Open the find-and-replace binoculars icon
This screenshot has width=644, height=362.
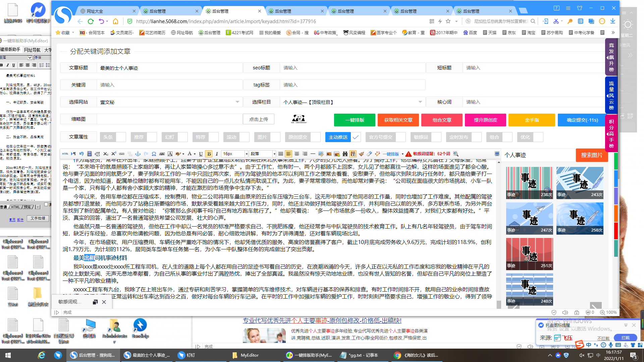click(345, 154)
